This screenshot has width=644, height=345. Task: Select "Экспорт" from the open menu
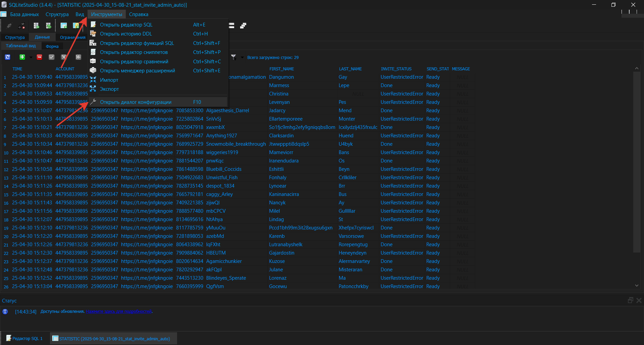click(109, 89)
